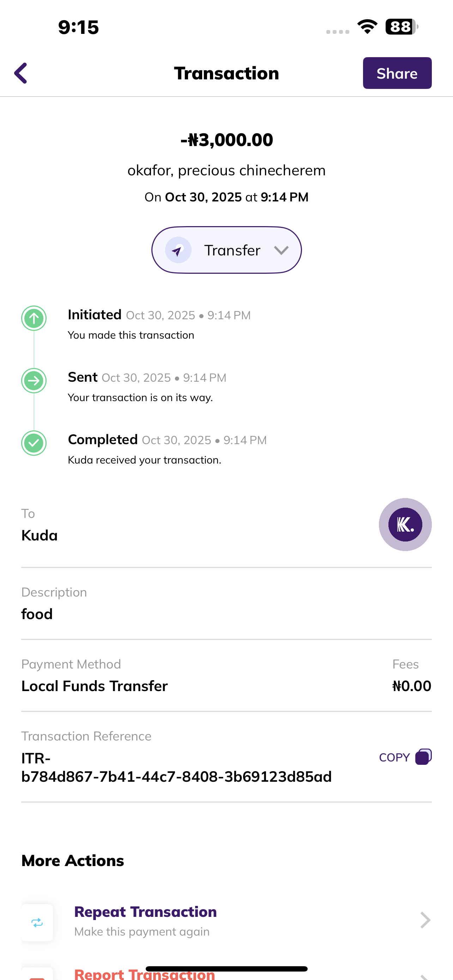
Task: Expand category chevron beside Transfer
Action: 281,250
